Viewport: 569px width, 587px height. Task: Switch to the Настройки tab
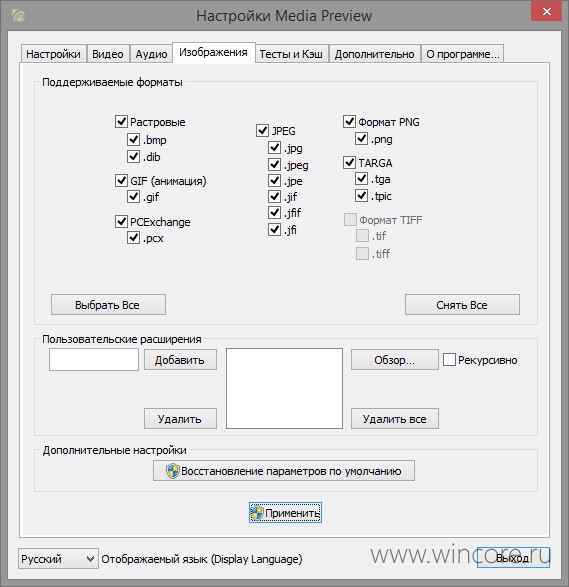(54, 54)
